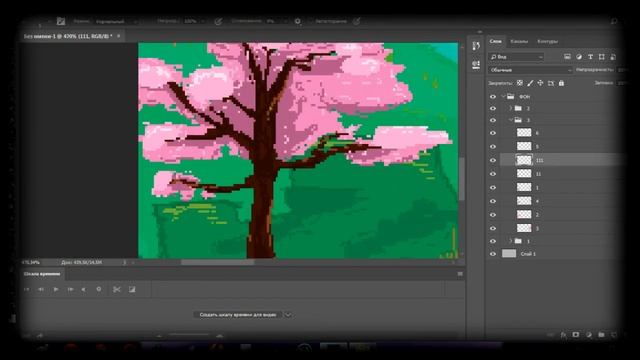
Task: Add layer mask icon at Layers panel bottom
Action: pos(576,335)
